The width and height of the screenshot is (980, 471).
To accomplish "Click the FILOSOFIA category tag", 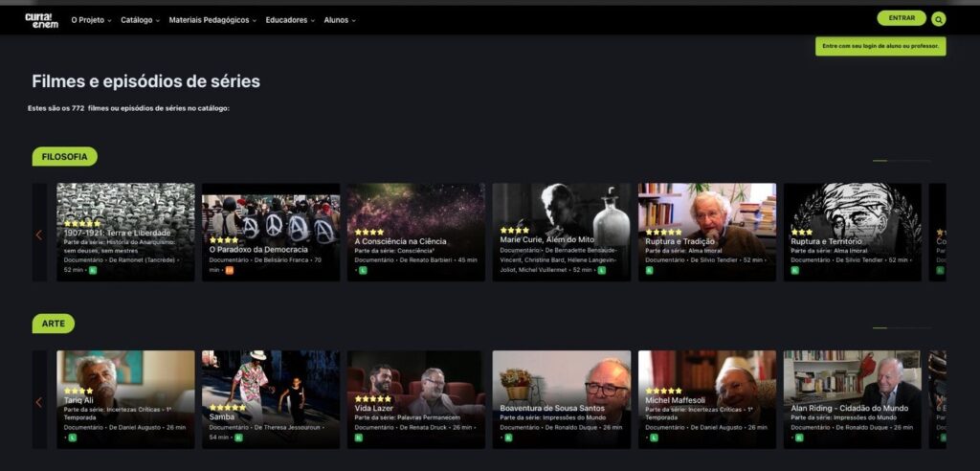I will (x=64, y=157).
